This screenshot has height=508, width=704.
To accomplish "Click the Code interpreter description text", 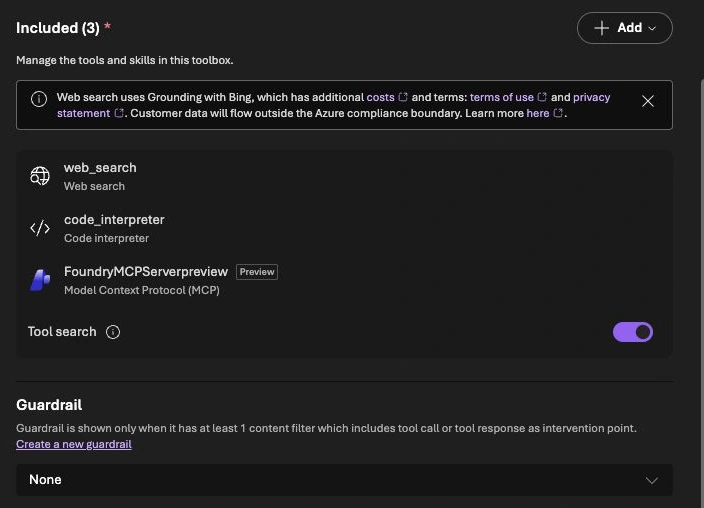I will pyautogui.click(x=106, y=239).
